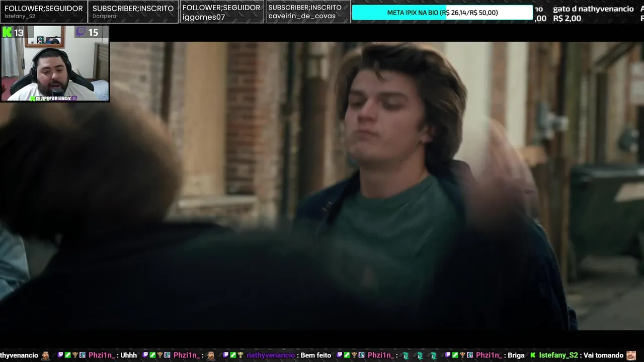
Task: Click the chat message 'Bem feito'
Action: 315,355
